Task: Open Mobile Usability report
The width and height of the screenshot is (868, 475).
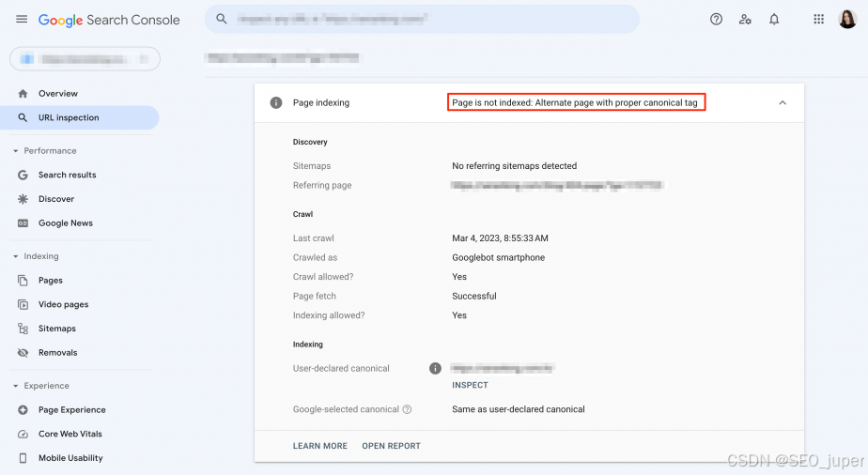Action: tap(70, 458)
